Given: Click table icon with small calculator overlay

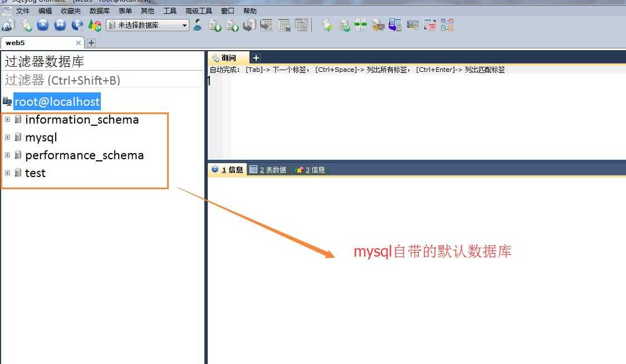Looking at the screenshot, I should point(284,25).
